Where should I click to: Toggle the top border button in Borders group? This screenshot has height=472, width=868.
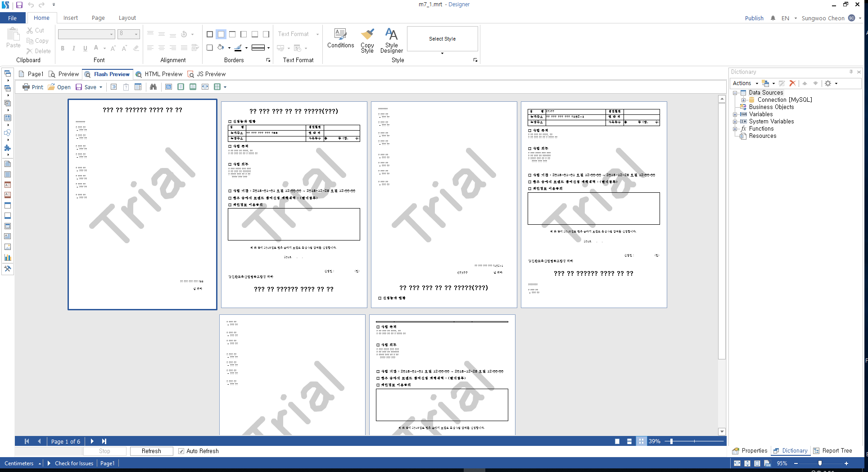pos(232,34)
